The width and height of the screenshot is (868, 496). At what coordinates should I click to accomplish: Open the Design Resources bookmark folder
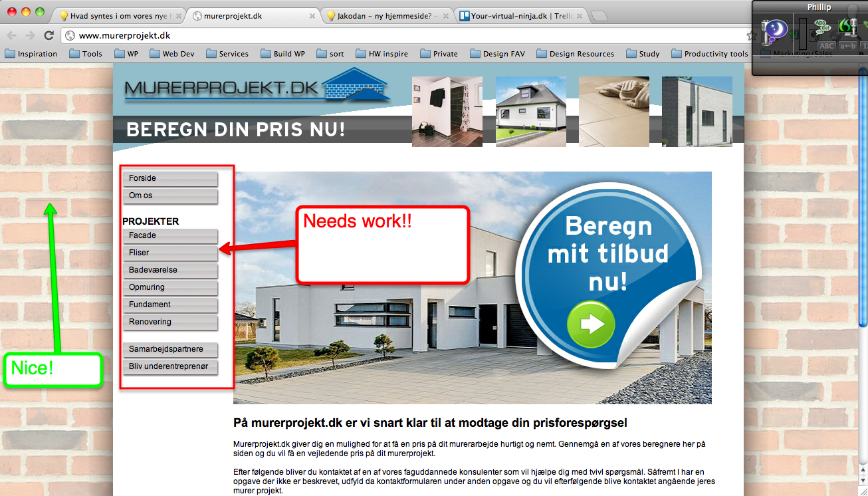point(575,54)
